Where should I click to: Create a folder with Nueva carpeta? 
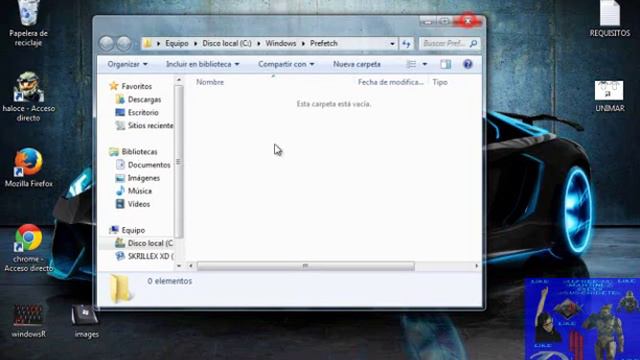pos(357,64)
